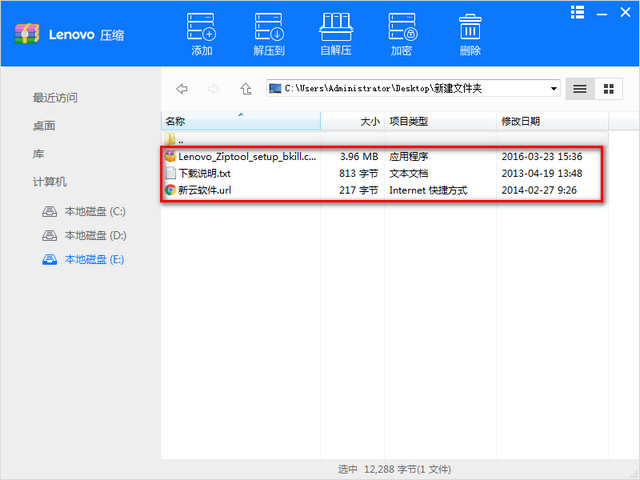Viewport: 640px width, 480px height.
Task: Click the 217 字节 size cell
Action: point(358,190)
